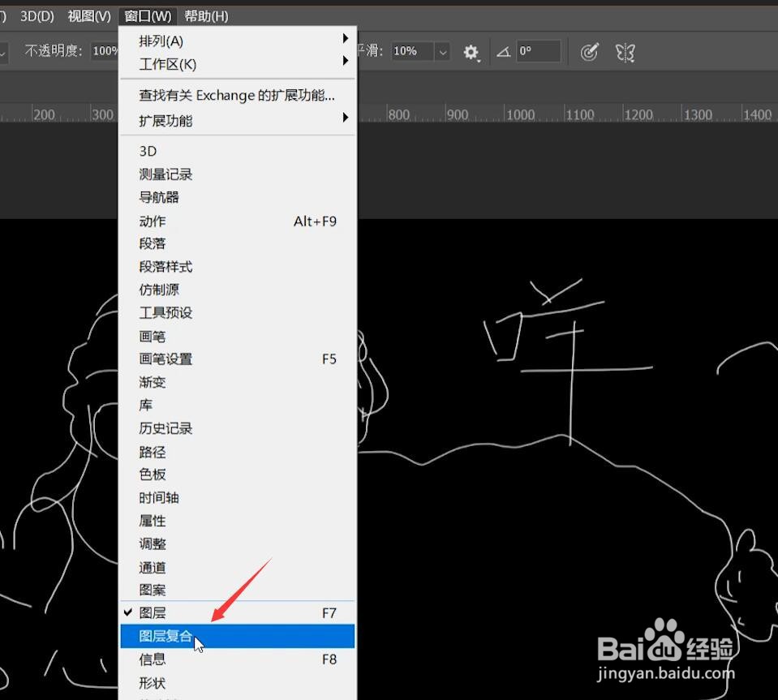The image size is (778, 700).
Task: Close the 窗口(W) menu
Action: tap(148, 16)
